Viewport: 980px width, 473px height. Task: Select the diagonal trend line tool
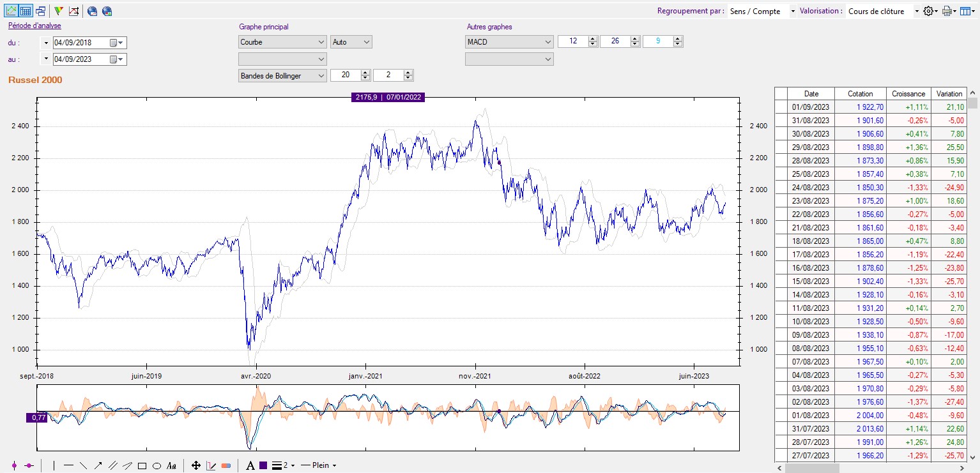click(84, 465)
